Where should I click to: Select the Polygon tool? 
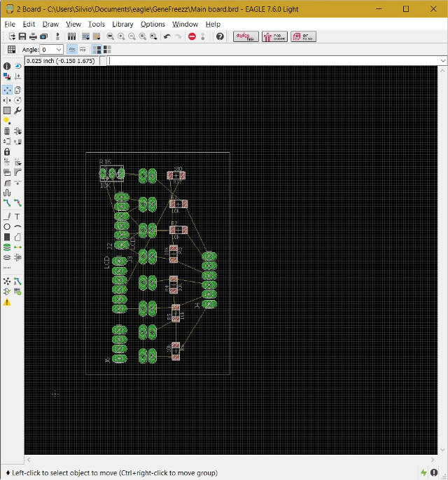pos(17,238)
